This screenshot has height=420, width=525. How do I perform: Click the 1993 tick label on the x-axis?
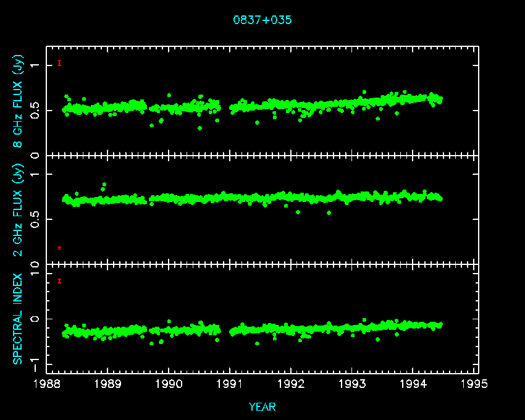[353, 384]
